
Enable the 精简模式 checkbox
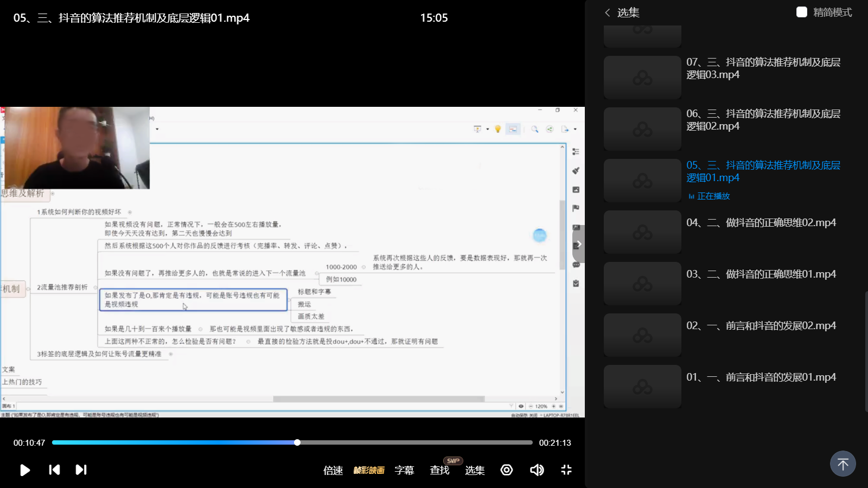coord(801,12)
